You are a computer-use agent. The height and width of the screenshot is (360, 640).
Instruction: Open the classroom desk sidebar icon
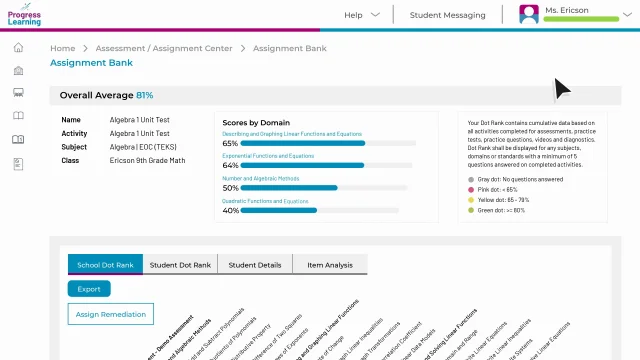(18, 93)
